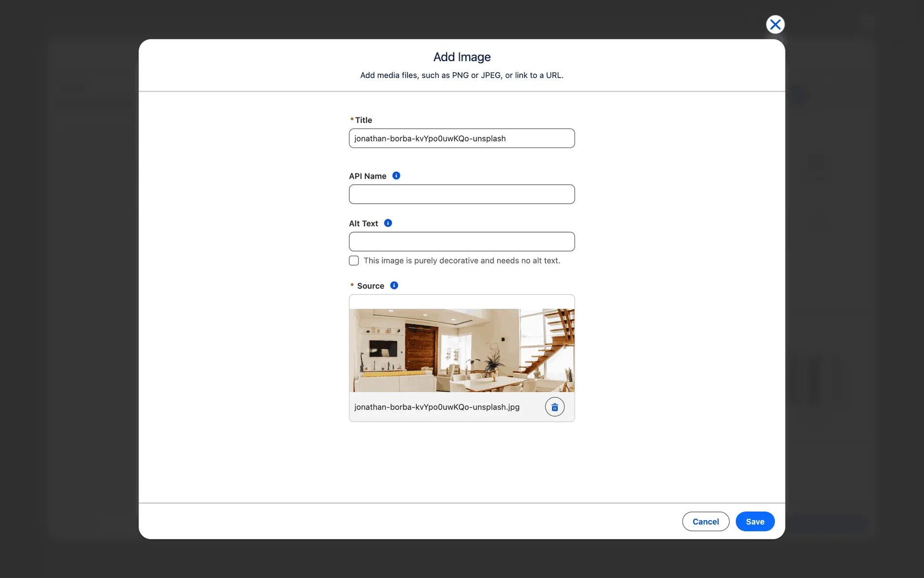Screen dimensions: 924x578
Task: Focus the empty API Name field
Action: pyautogui.click(x=462, y=194)
